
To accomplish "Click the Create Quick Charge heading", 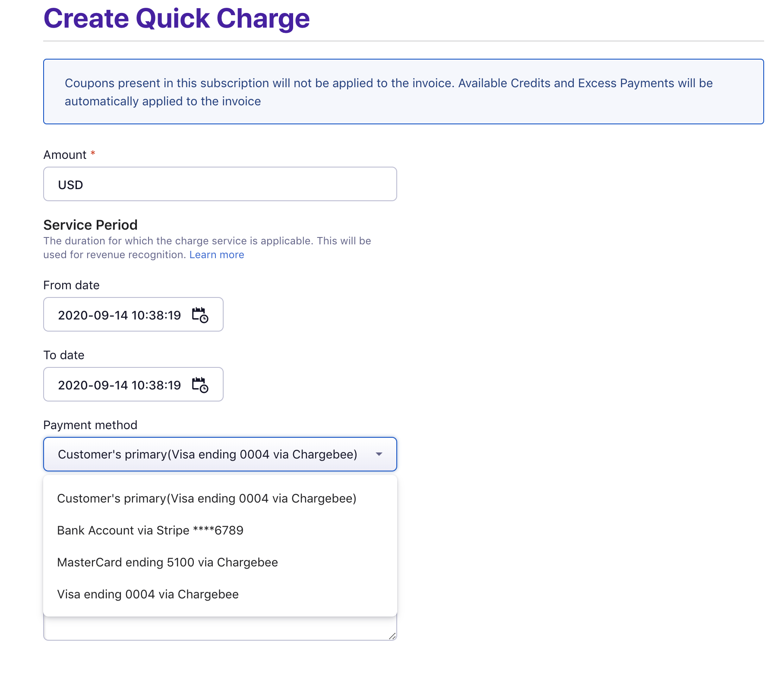I will pyautogui.click(x=177, y=19).
